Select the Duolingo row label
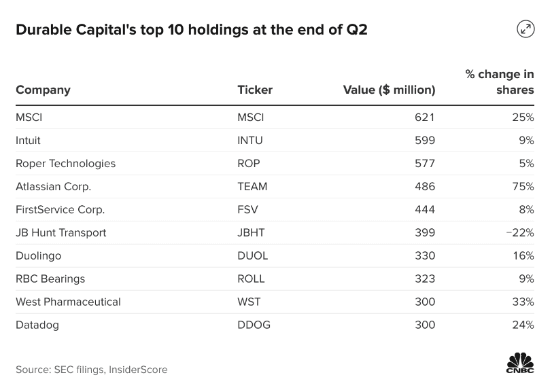The width and height of the screenshot is (552, 392). coord(38,256)
